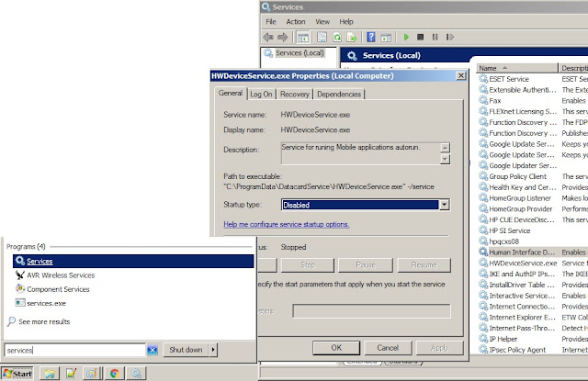The image size is (588, 381).
Task: Open the Startup type dropdown arrow
Action: click(x=445, y=205)
